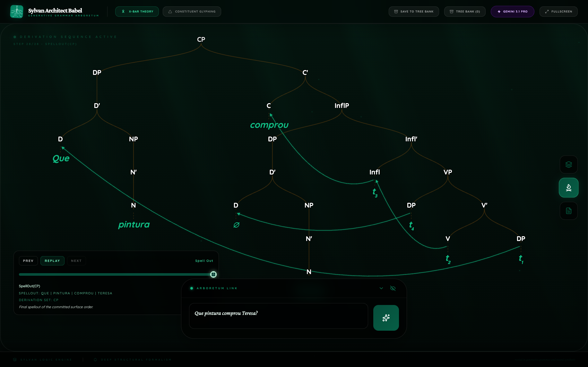588x367 pixels.
Task: Save the current tree to Tree Bank
Action: coord(413,12)
